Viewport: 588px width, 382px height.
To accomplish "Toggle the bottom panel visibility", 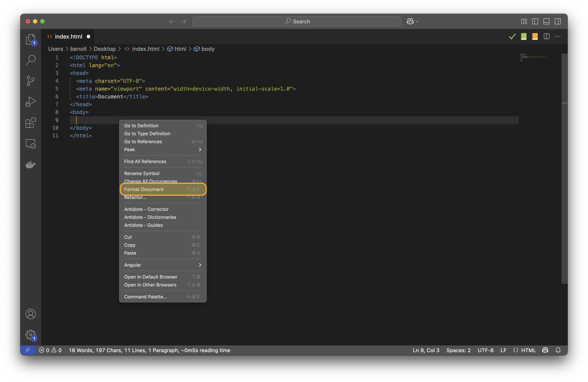I will click(x=546, y=22).
